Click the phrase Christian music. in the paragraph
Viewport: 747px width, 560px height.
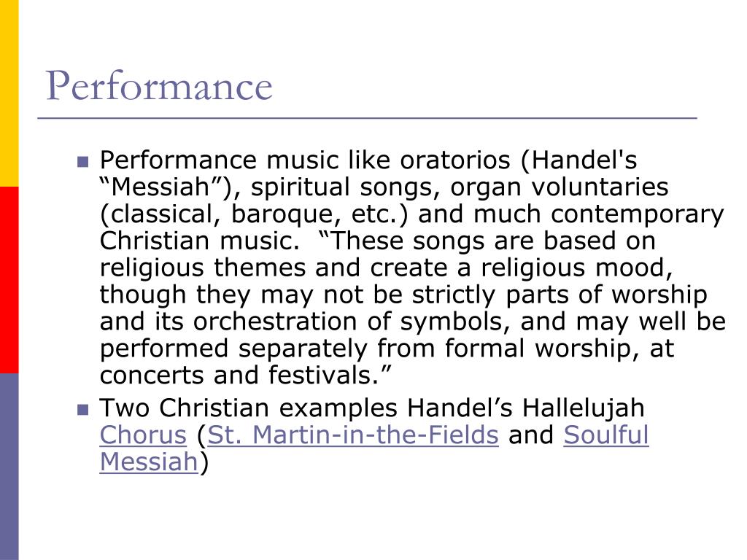pyautogui.click(x=200, y=241)
